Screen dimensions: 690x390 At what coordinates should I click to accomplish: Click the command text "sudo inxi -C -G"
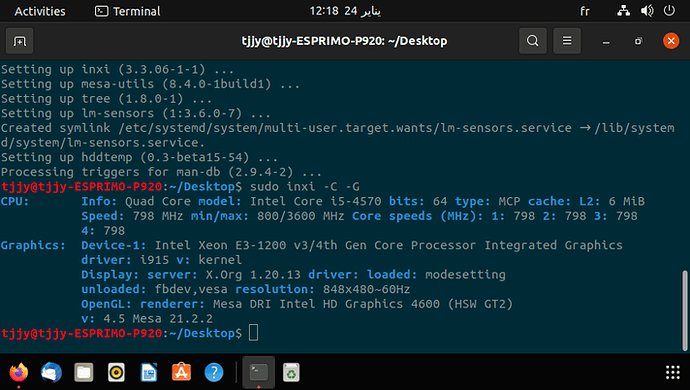click(305, 187)
